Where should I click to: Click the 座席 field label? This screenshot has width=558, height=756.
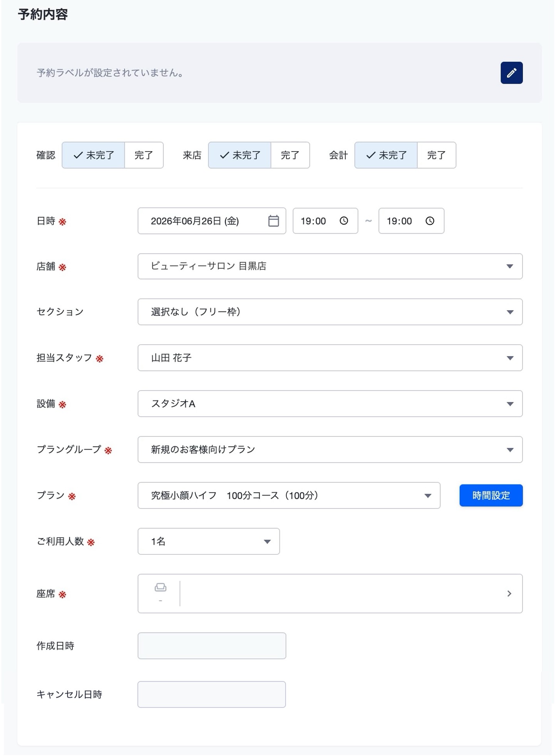46,594
